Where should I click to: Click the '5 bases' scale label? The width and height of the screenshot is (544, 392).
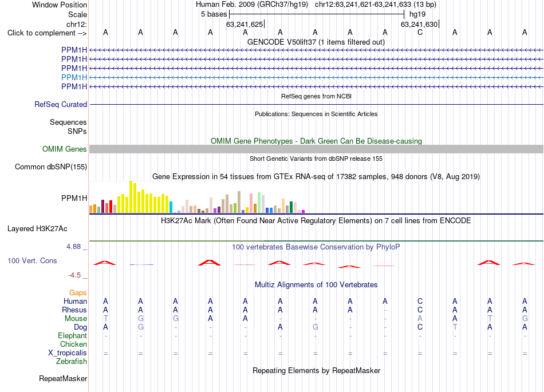tap(214, 14)
